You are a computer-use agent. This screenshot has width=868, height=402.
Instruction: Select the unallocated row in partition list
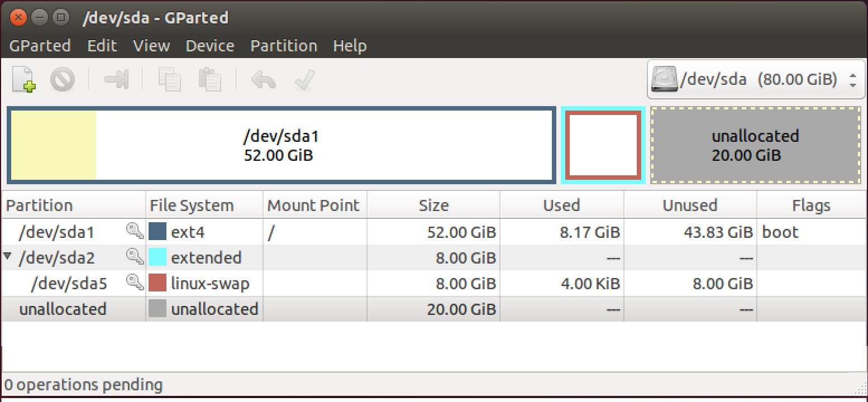point(433,309)
